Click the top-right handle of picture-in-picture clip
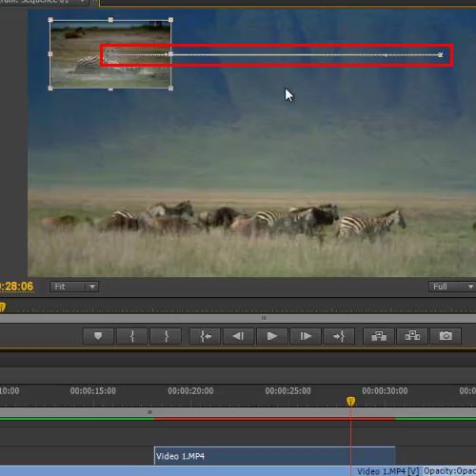 (171, 20)
